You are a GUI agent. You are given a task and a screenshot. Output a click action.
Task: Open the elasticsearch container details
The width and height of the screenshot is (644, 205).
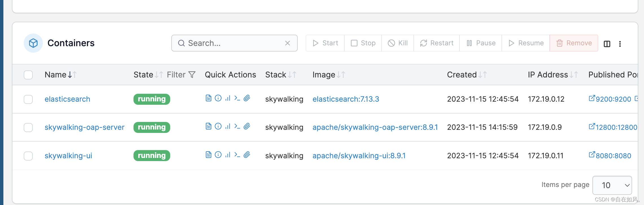[67, 99]
